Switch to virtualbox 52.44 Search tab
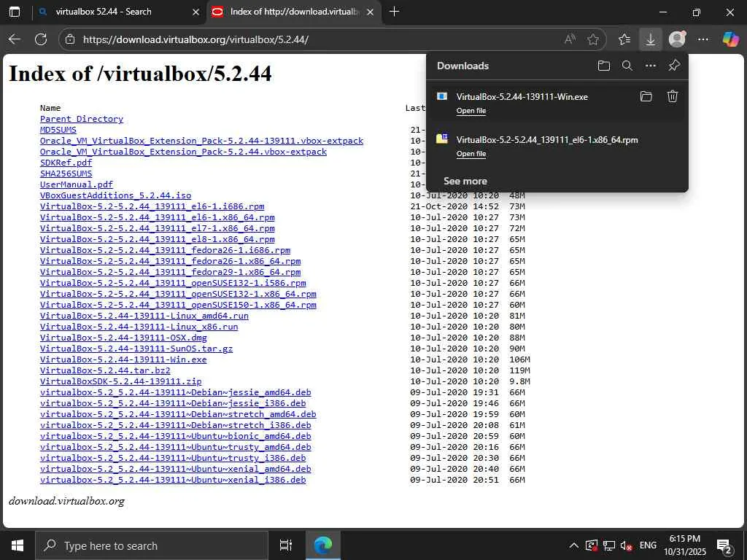 pyautogui.click(x=104, y=12)
